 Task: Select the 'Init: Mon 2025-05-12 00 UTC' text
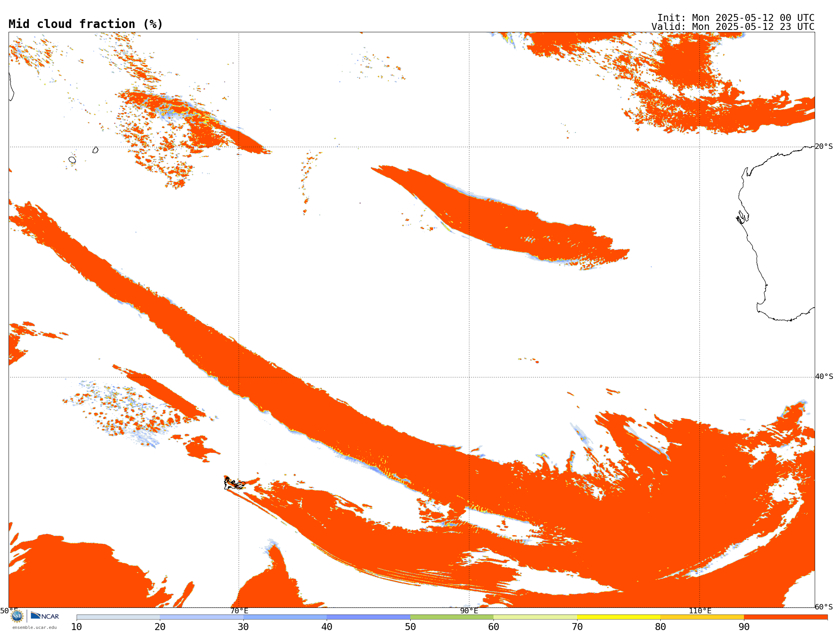736,18
